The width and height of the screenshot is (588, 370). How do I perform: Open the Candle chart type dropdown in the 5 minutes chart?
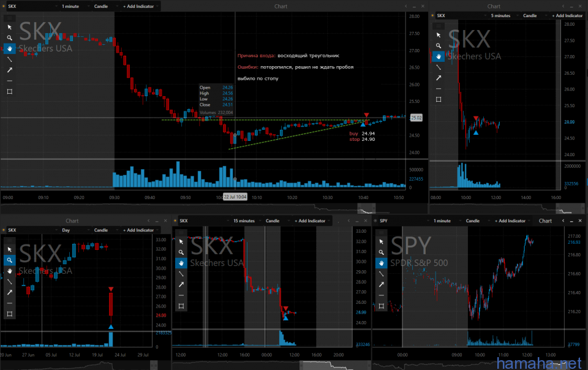pyautogui.click(x=532, y=15)
